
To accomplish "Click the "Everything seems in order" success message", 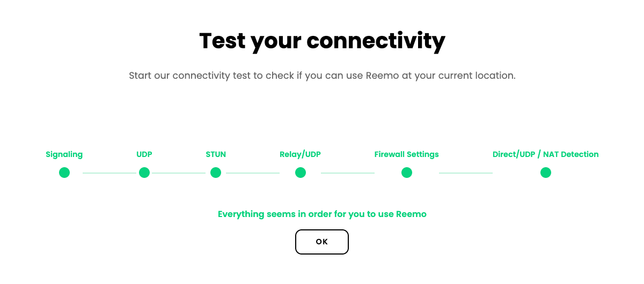I will [x=322, y=214].
